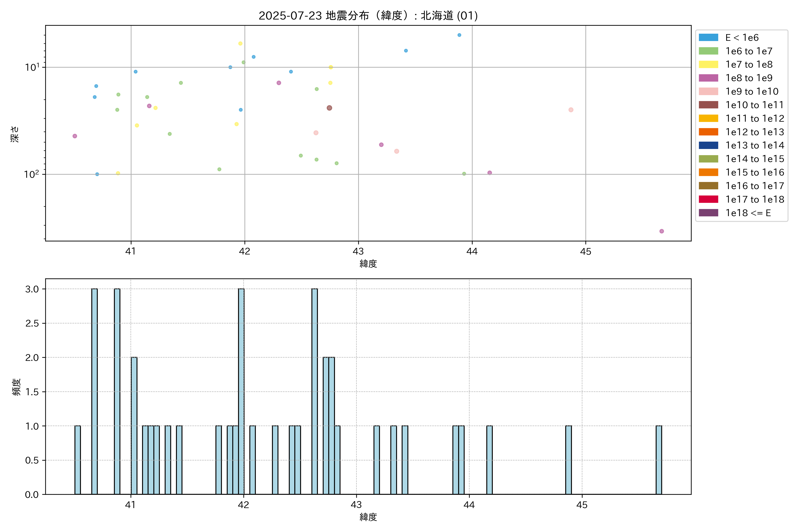Click the 頻度 y-axis label
Viewport: 798px width, 532px height.
[16, 387]
